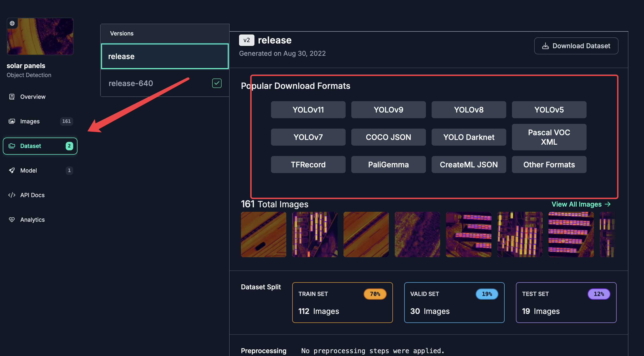This screenshot has width=644, height=356.
Task: Click the 161 Images count badge
Action: (x=66, y=121)
